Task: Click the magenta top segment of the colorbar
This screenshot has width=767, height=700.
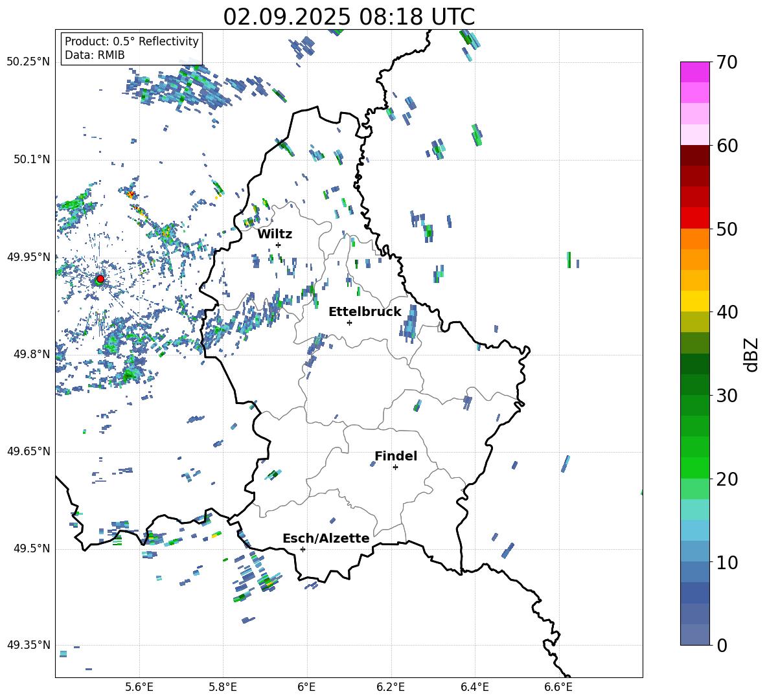Action: (x=695, y=73)
